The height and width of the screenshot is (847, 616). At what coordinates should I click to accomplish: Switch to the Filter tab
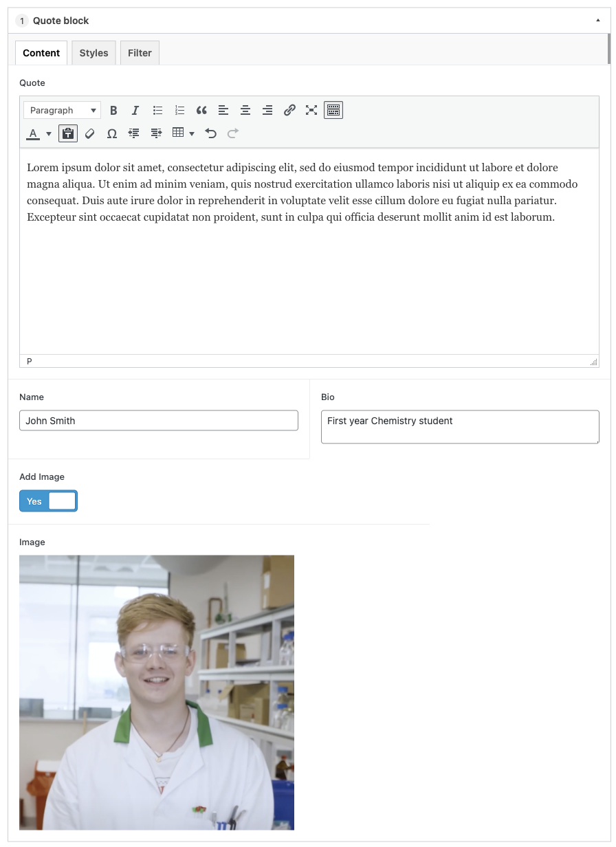tap(140, 53)
